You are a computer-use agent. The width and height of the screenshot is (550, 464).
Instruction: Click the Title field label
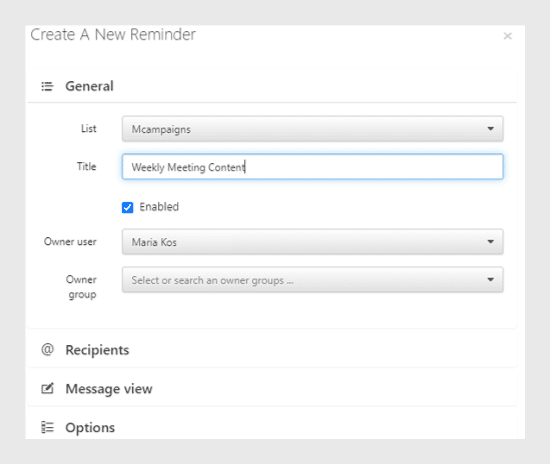pyautogui.click(x=87, y=166)
